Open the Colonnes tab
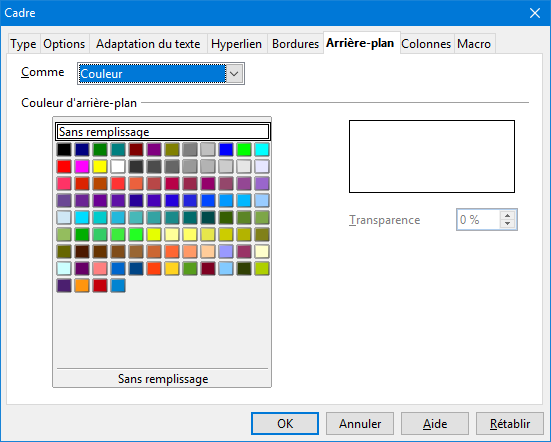Viewport: 551px width, 442px height. [x=426, y=44]
